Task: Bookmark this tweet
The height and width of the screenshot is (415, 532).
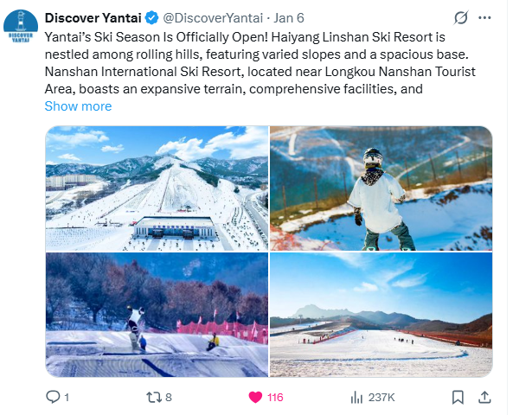Action: (458, 397)
